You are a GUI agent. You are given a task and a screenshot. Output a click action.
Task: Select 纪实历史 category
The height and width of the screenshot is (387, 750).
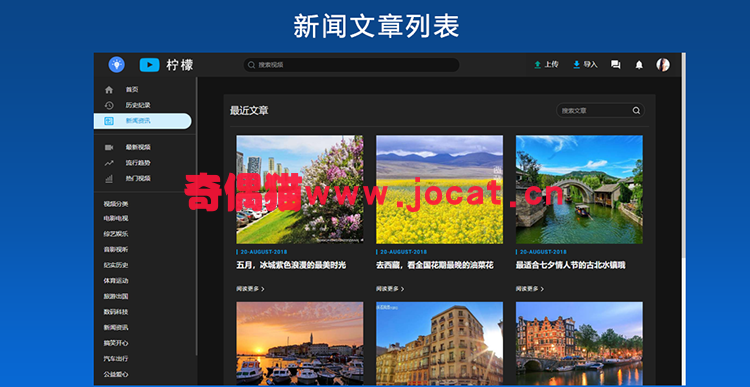(116, 265)
